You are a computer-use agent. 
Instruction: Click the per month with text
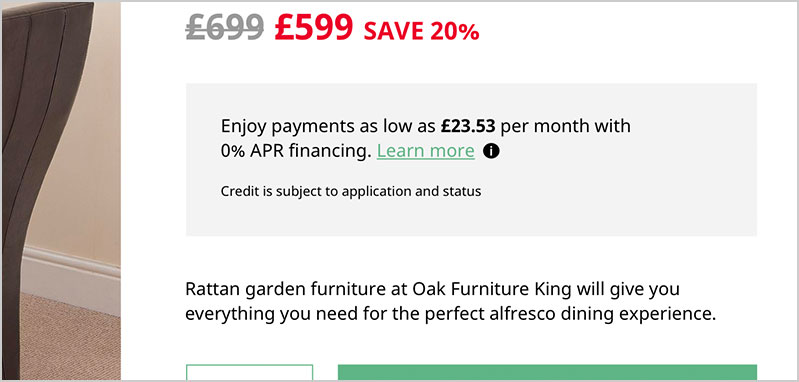565,126
